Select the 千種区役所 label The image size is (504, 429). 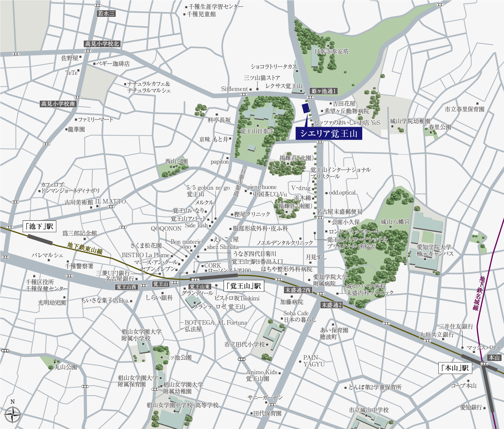tap(40, 282)
